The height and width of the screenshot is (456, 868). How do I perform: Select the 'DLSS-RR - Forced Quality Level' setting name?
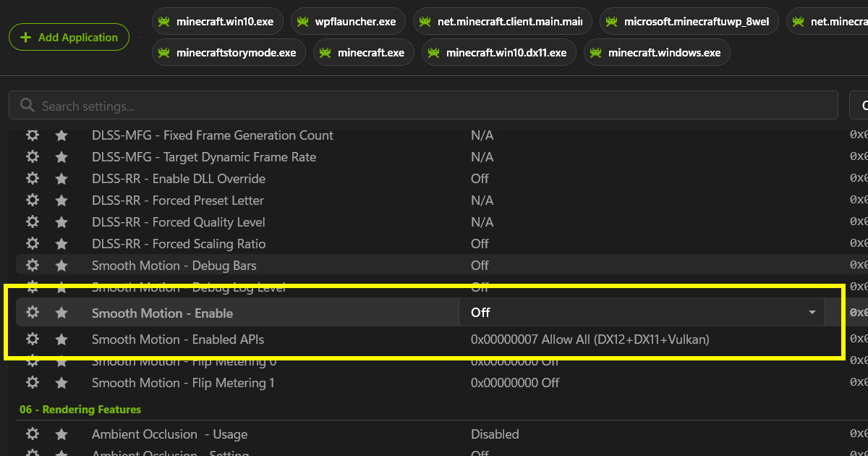pyautogui.click(x=179, y=222)
